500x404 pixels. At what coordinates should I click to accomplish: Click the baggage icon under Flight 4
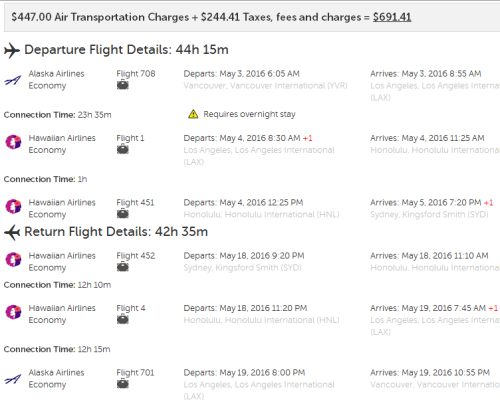pos(123,320)
